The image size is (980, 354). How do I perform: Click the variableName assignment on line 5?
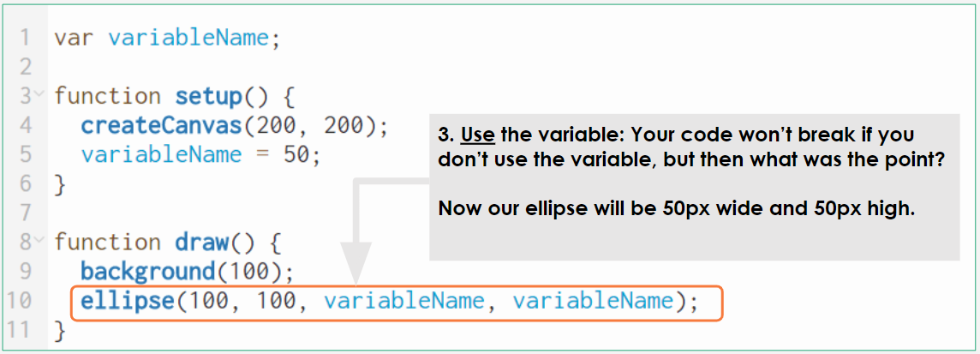point(161,154)
